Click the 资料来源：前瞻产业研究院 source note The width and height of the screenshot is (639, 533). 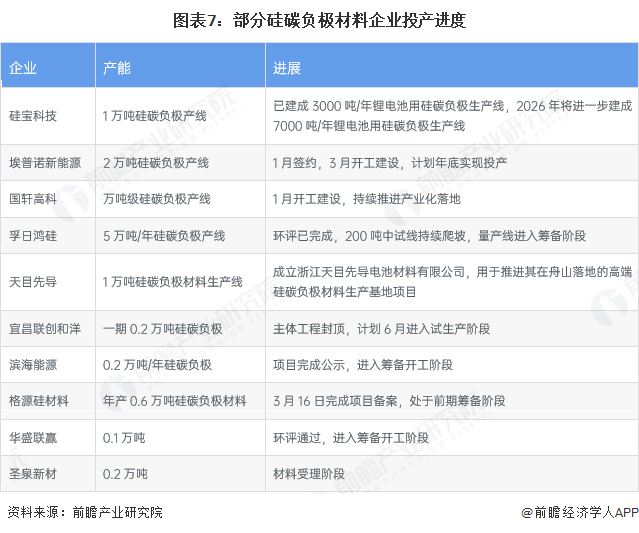[x=85, y=512]
